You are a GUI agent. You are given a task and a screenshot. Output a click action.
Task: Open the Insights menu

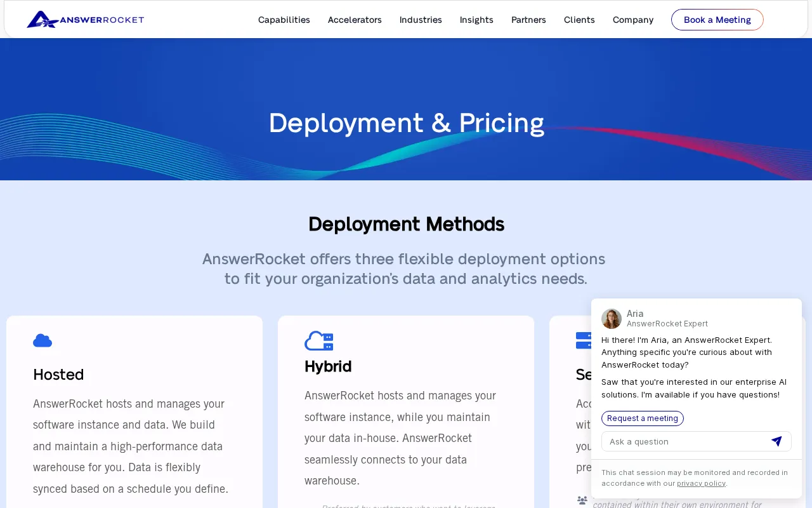pyautogui.click(x=476, y=20)
